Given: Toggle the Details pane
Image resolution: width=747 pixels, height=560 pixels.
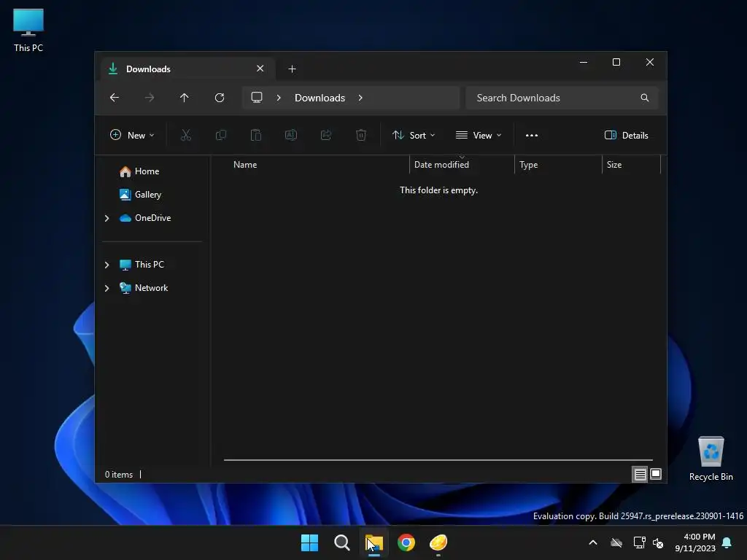Looking at the screenshot, I should pyautogui.click(x=626, y=135).
